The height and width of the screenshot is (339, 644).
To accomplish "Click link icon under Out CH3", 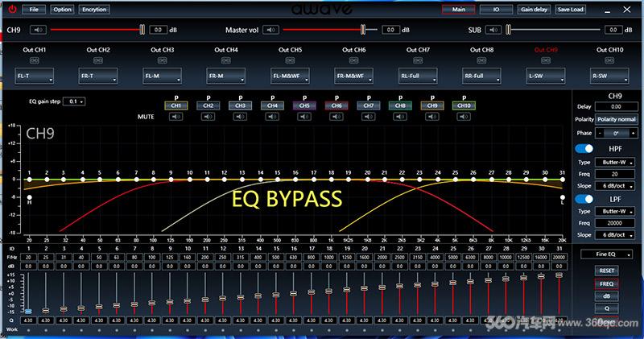I will coord(163,60).
